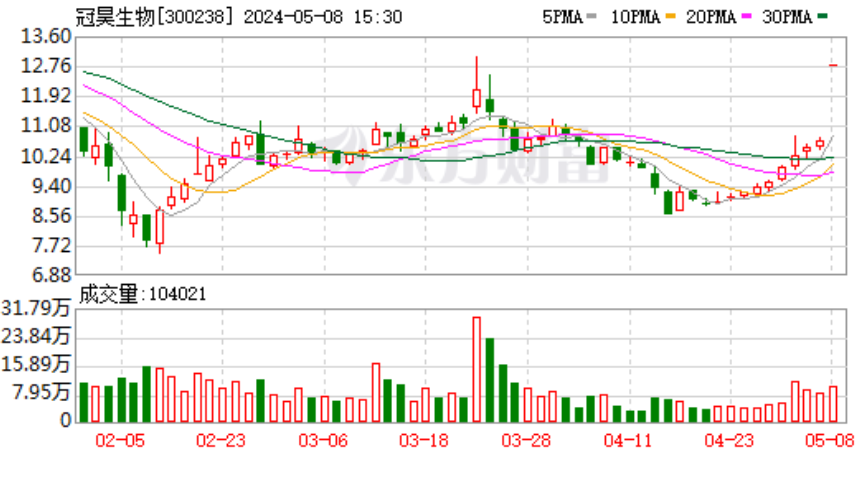Click the 15.89万 volume axis label
855x502 pixels.
click(x=36, y=364)
